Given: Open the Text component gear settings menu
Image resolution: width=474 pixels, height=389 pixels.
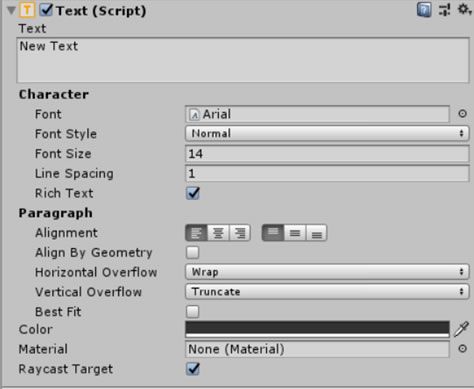Looking at the screenshot, I should (x=464, y=9).
